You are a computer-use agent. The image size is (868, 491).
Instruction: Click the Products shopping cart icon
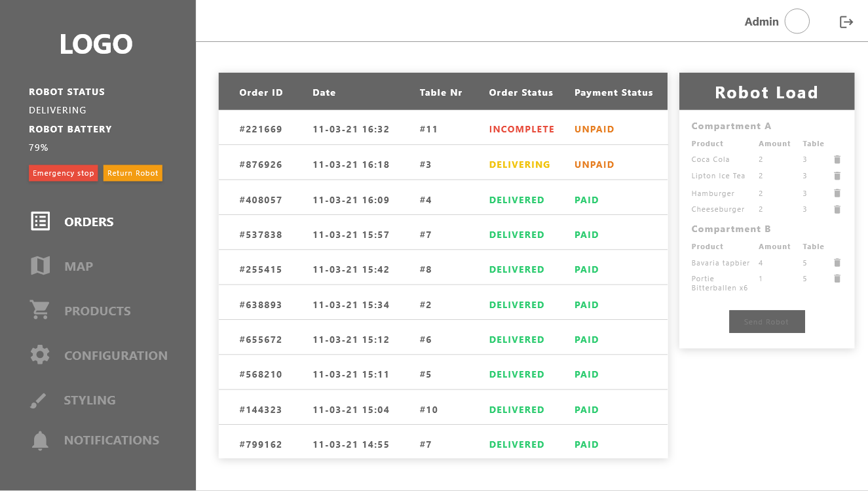(x=41, y=310)
